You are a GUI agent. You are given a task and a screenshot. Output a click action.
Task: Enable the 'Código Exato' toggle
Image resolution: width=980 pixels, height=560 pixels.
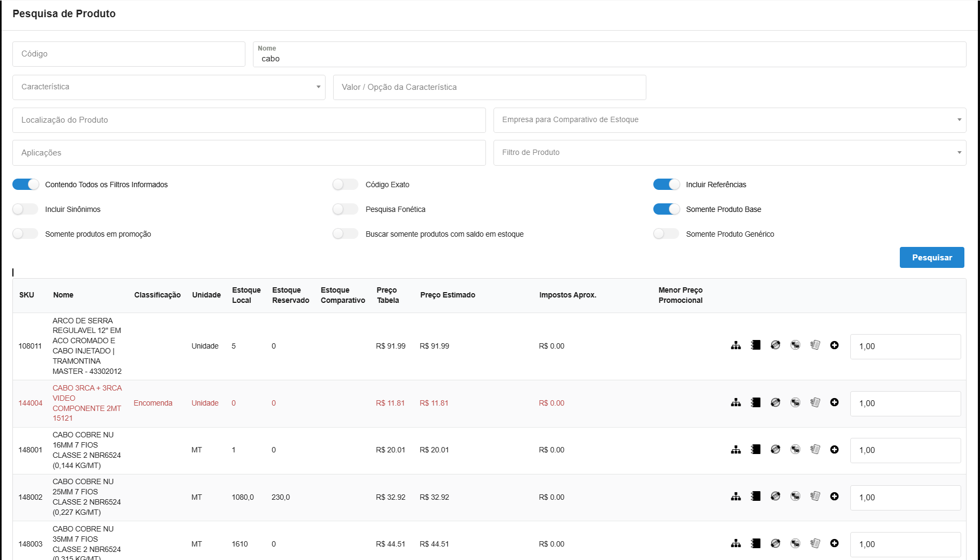click(x=346, y=185)
